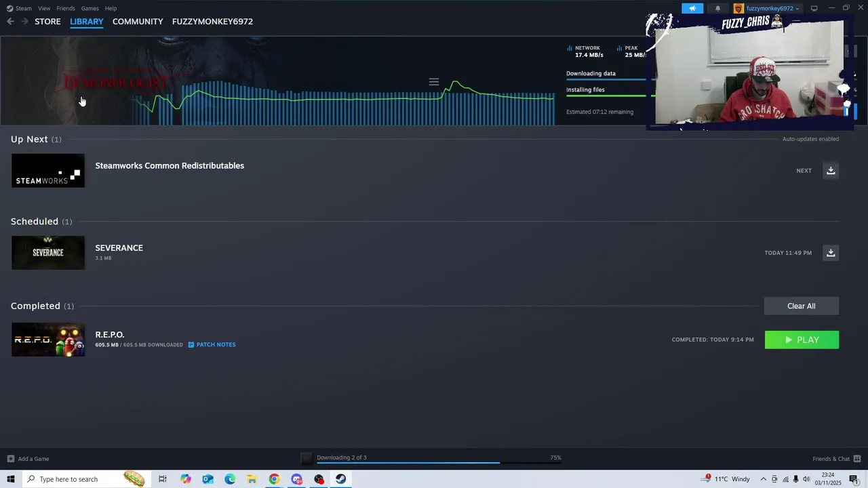Download SEVERANCE now icon
868x488 pixels.
tap(831, 253)
